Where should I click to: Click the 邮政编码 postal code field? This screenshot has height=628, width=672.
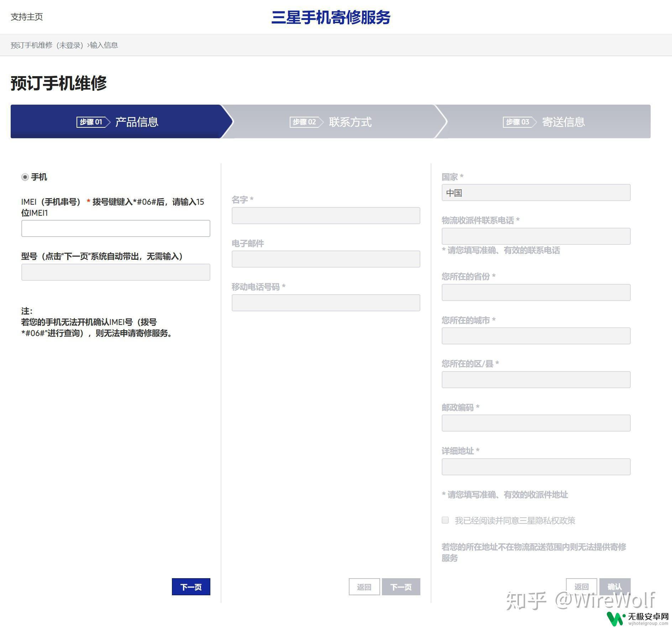point(536,423)
